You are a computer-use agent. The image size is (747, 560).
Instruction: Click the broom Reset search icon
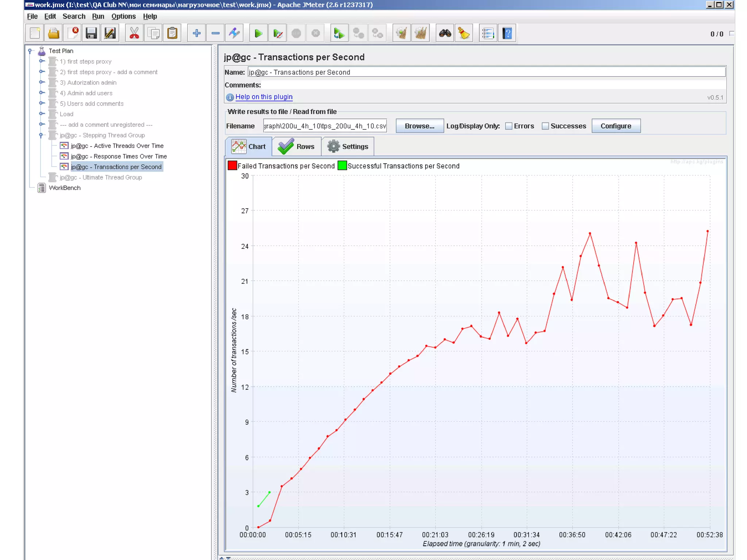(464, 34)
